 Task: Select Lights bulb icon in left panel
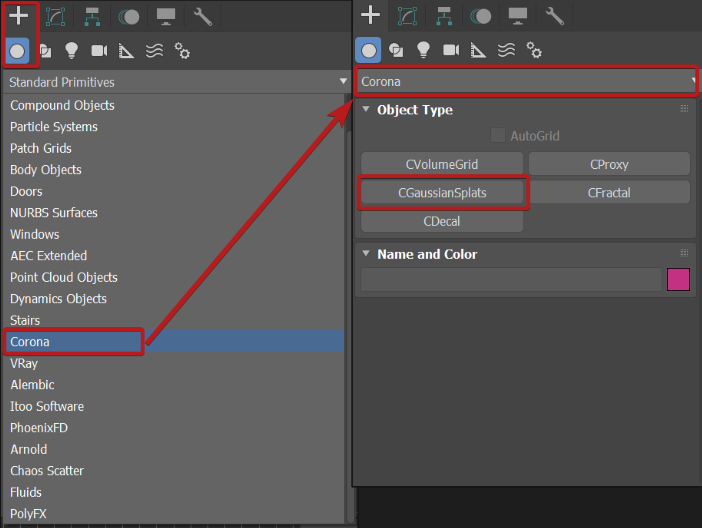[72, 51]
